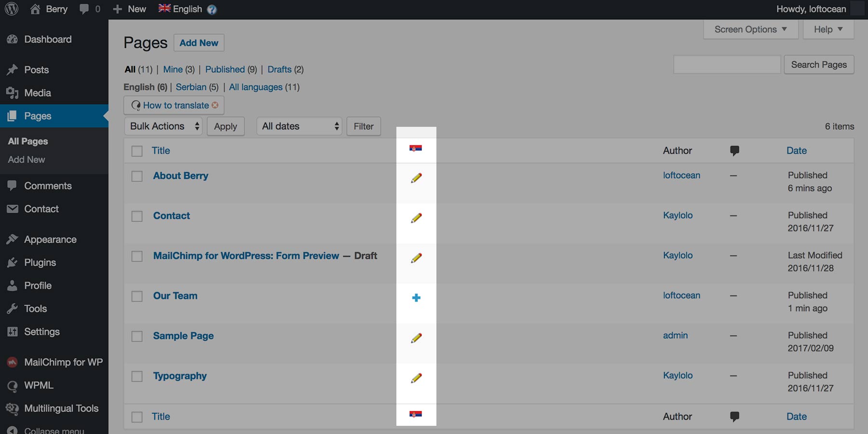Expand the Screen Options panel
The width and height of the screenshot is (868, 434).
click(750, 29)
